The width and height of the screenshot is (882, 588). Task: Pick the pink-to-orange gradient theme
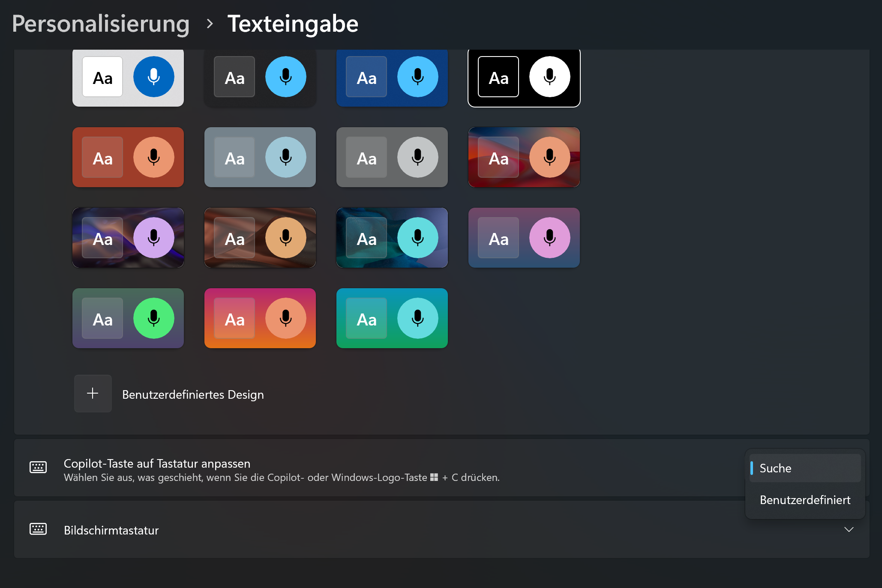coord(260,318)
